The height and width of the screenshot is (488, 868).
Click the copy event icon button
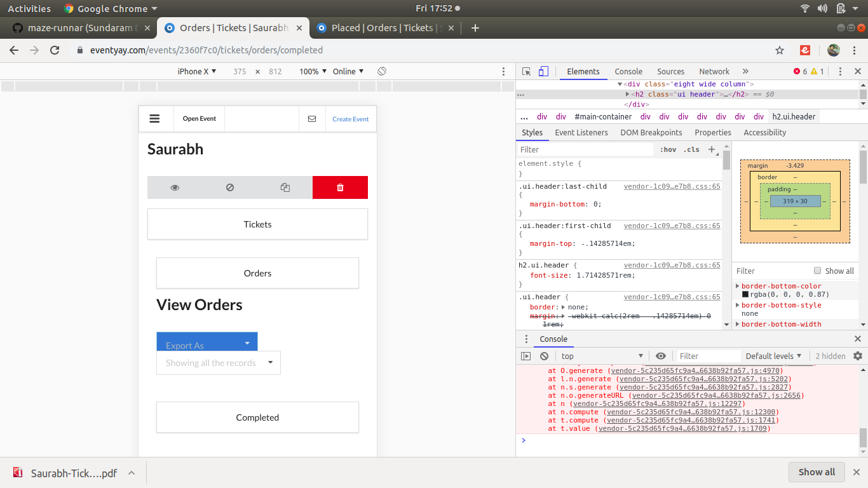pos(285,187)
